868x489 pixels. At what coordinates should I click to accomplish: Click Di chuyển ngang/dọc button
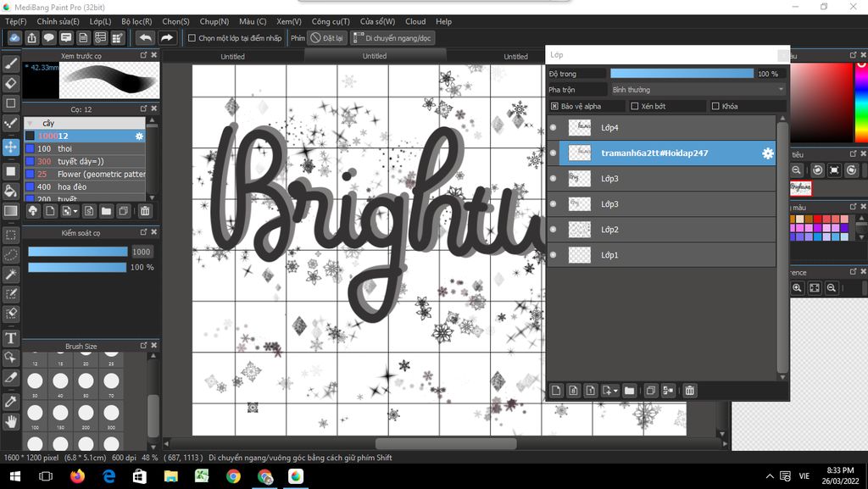(392, 38)
